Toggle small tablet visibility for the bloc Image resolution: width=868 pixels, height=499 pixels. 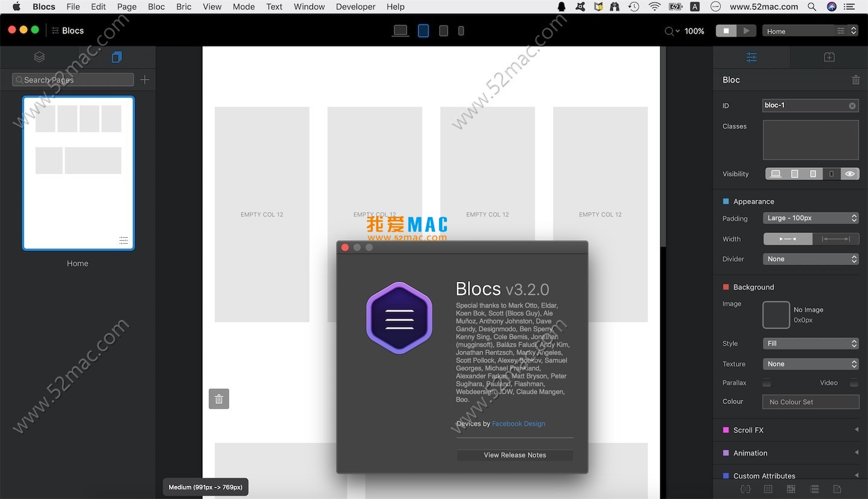click(x=813, y=174)
